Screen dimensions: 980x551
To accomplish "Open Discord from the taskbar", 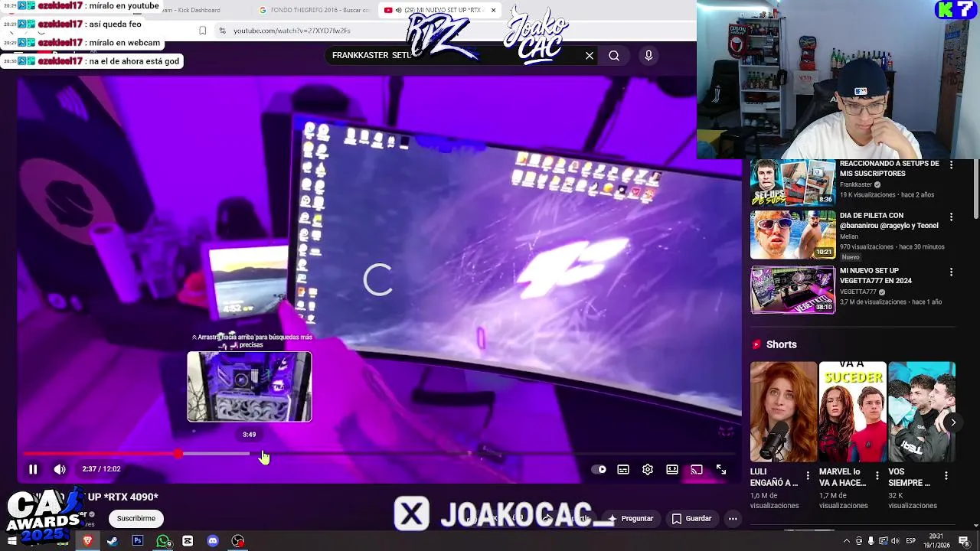I will [213, 541].
